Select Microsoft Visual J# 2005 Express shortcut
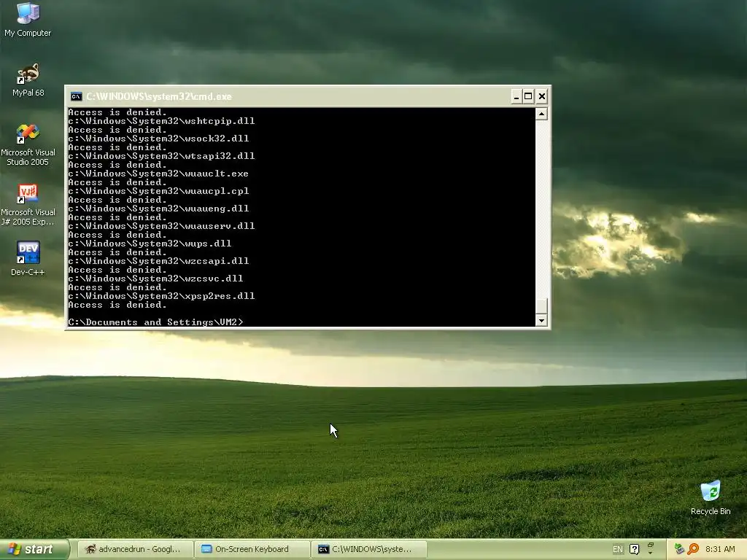 (x=28, y=204)
